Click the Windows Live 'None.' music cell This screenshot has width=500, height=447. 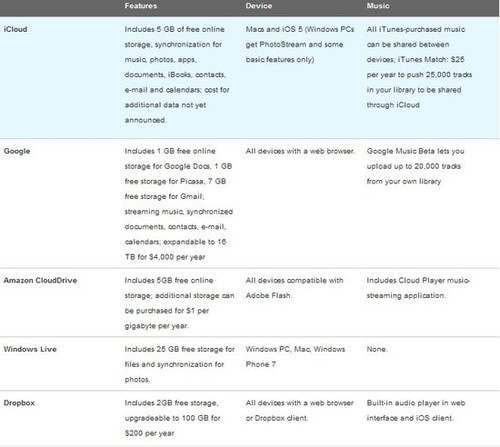point(377,349)
